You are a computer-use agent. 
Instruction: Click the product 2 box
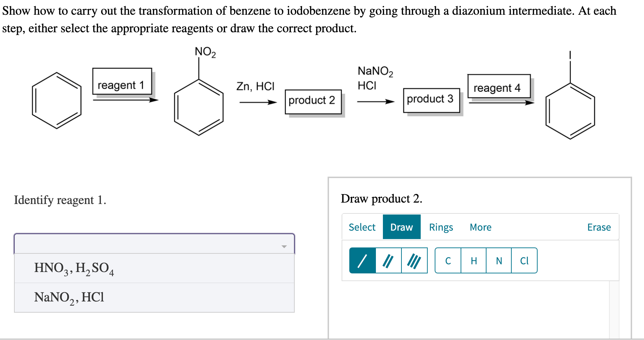tap(313, 101)
